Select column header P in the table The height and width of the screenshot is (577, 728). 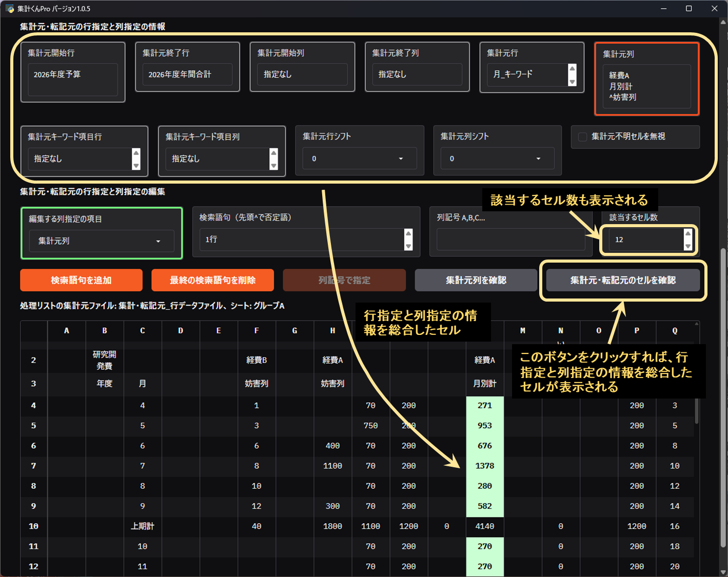(x=637, y=331)
